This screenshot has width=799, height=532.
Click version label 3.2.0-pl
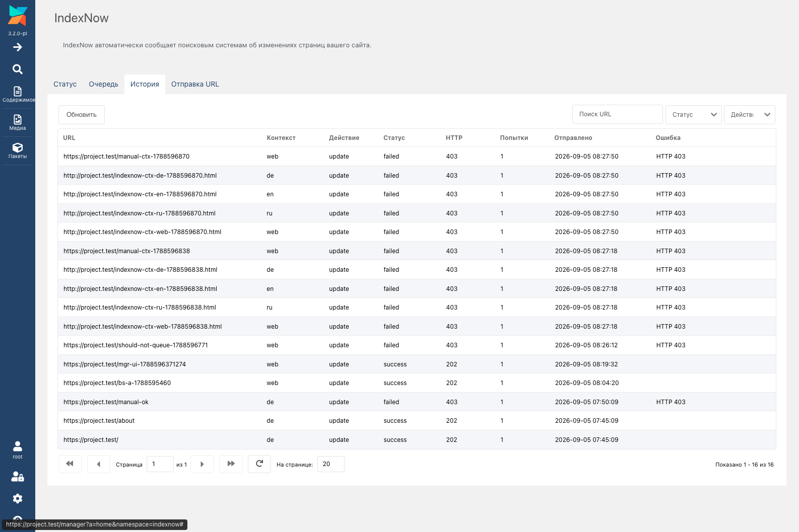(x=18, y=34)
